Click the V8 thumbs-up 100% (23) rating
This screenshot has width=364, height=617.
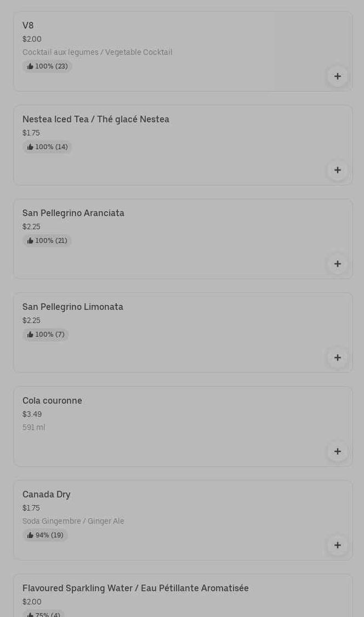(x=47, y=66)
